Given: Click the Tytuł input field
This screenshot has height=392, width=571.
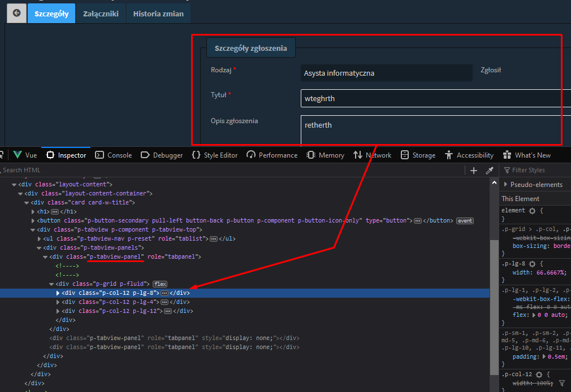Looking at the screenshot, I should pos(435,98).
